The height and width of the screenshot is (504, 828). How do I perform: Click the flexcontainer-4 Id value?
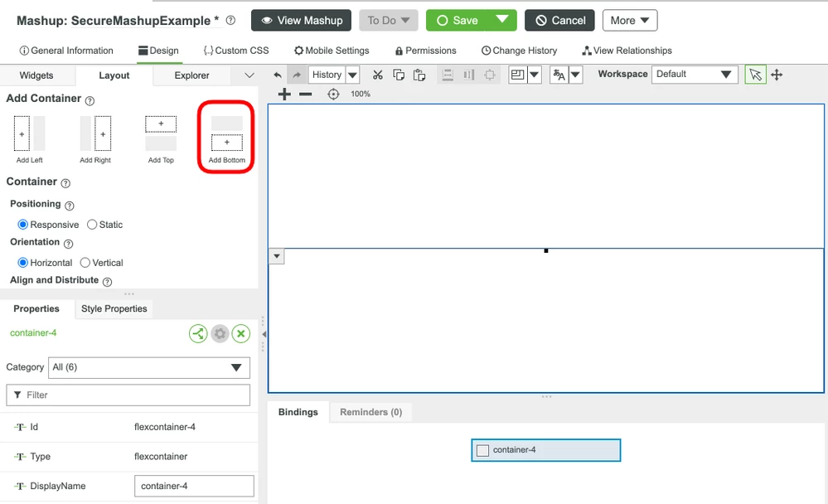(165, 427)
